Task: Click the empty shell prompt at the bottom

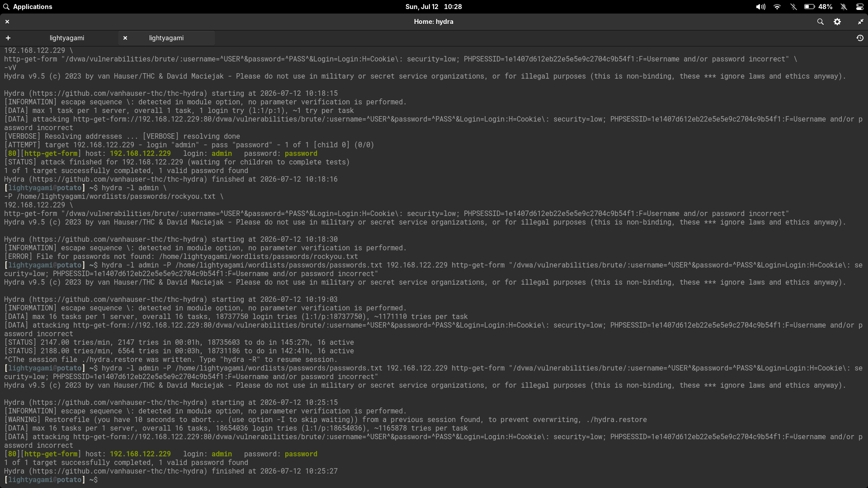Action: [x=51, y=480]
